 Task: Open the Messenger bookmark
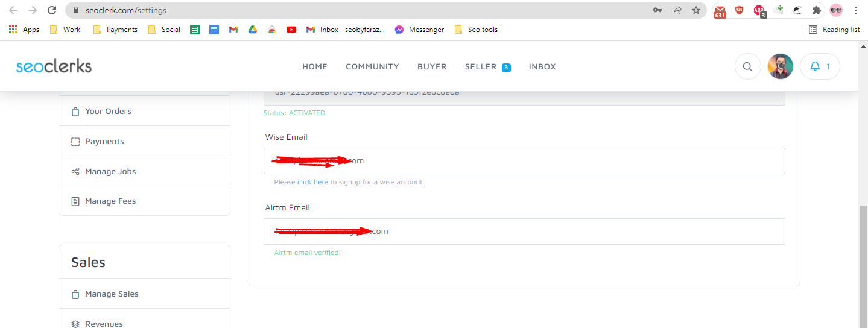click(419, 30)
